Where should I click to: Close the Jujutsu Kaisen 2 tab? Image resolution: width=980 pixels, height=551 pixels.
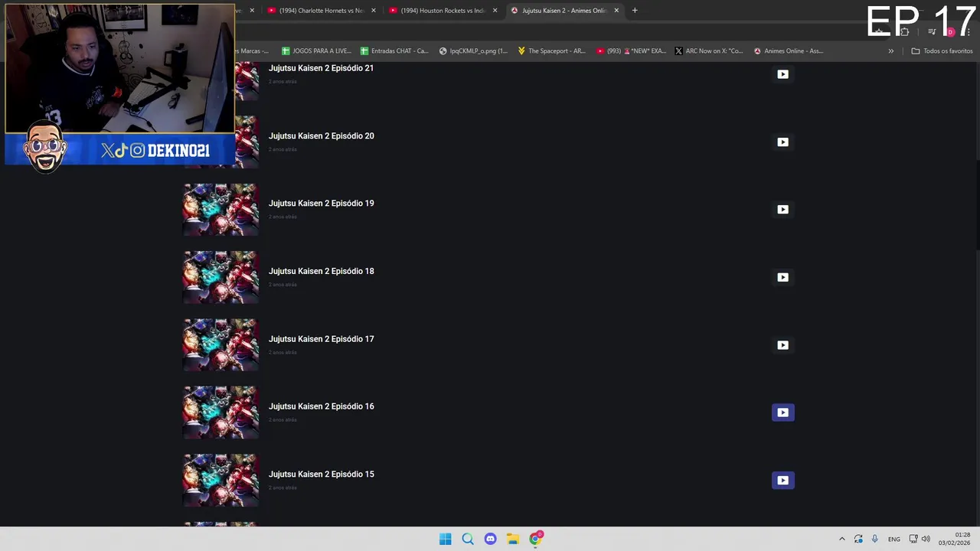pos(616,11)
